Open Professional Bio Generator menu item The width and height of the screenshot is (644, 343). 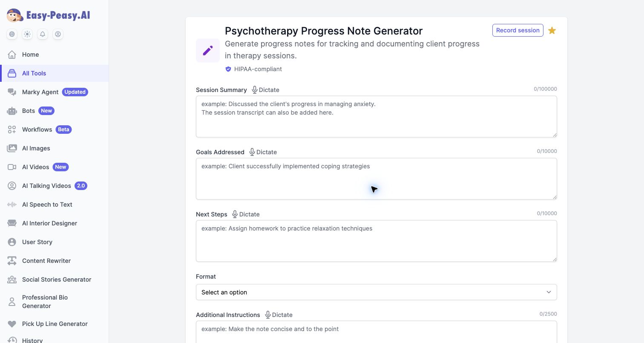(55, 302)
